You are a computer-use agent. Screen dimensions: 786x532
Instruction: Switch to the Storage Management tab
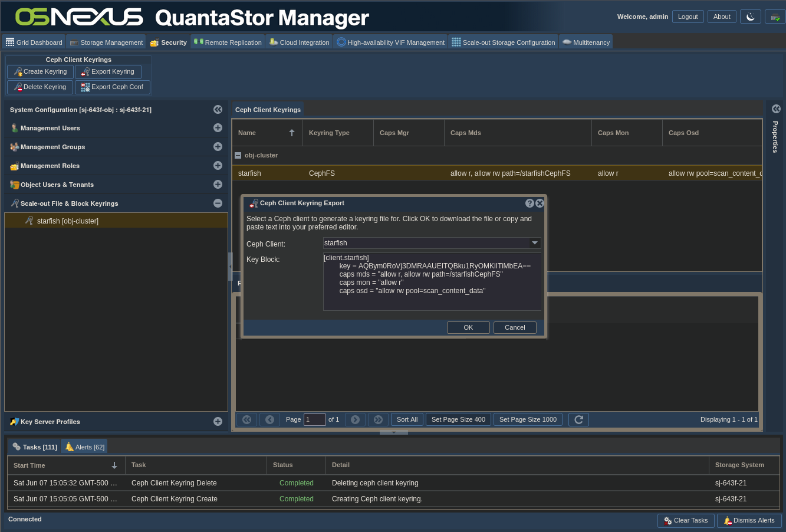[x=106, y=42]
